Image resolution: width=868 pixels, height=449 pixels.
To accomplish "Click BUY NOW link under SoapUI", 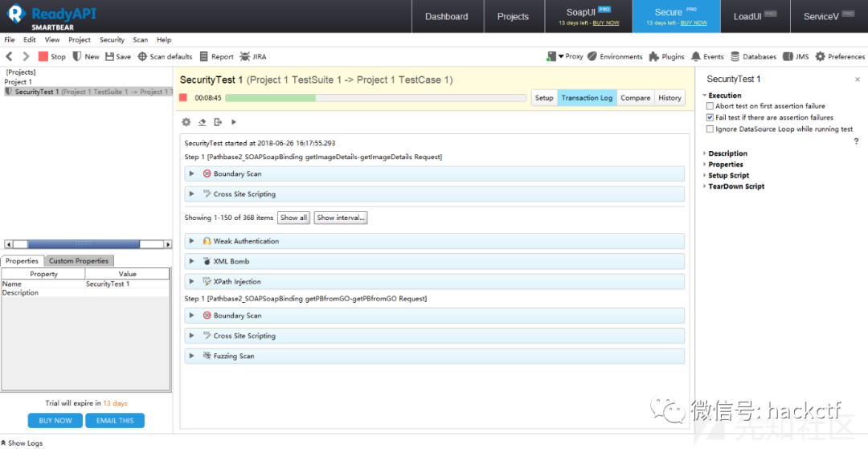I will click(x=606, y=22).
